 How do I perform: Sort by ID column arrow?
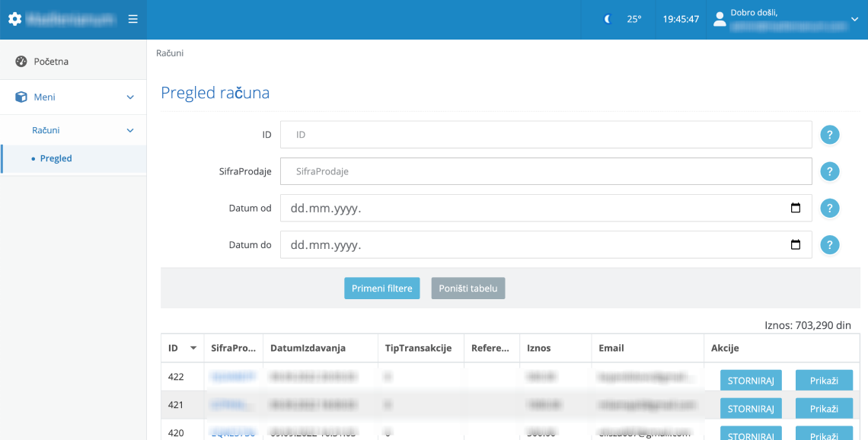pyautogui.click(x=193, y=348)
